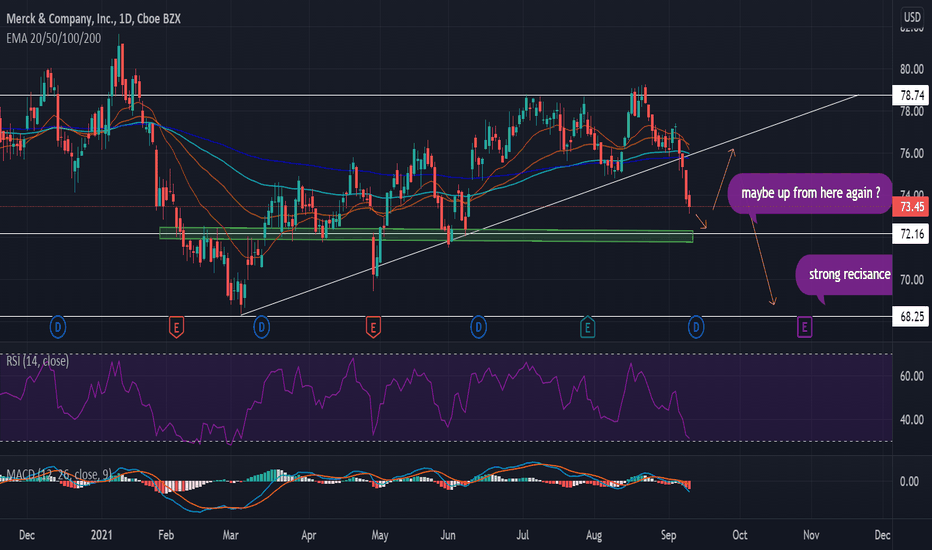The height and width of the screenshot is (550, 932).
Task: Open the red E earnings marker in early February
Action: click(176, 327)
